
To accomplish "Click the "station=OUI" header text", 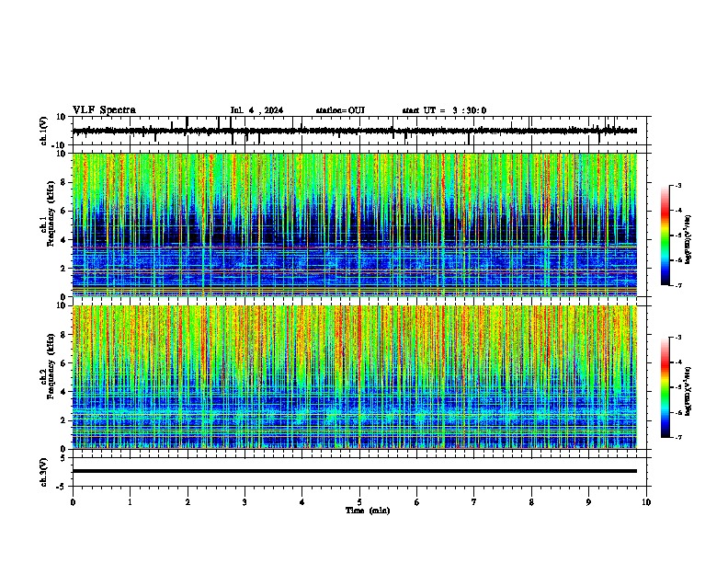I will click(340, 110).
